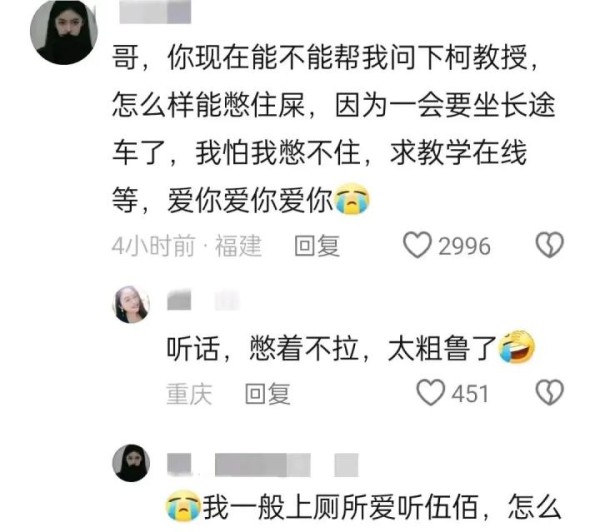Like the top comment with 2996 likes

(417, 245)
